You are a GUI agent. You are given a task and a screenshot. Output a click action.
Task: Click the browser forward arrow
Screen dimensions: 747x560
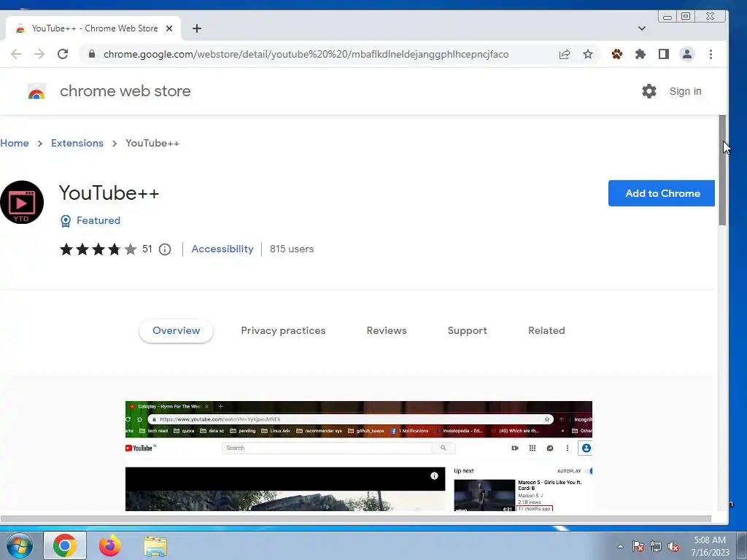(x=39, y=54)
